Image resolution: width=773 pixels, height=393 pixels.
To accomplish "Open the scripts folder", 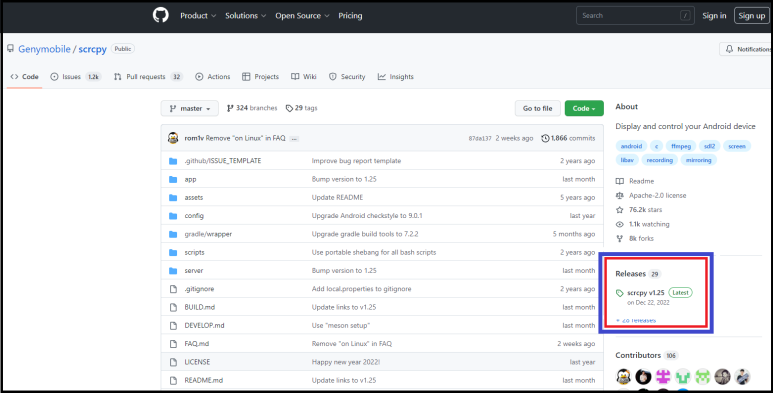I will point(194,252).
